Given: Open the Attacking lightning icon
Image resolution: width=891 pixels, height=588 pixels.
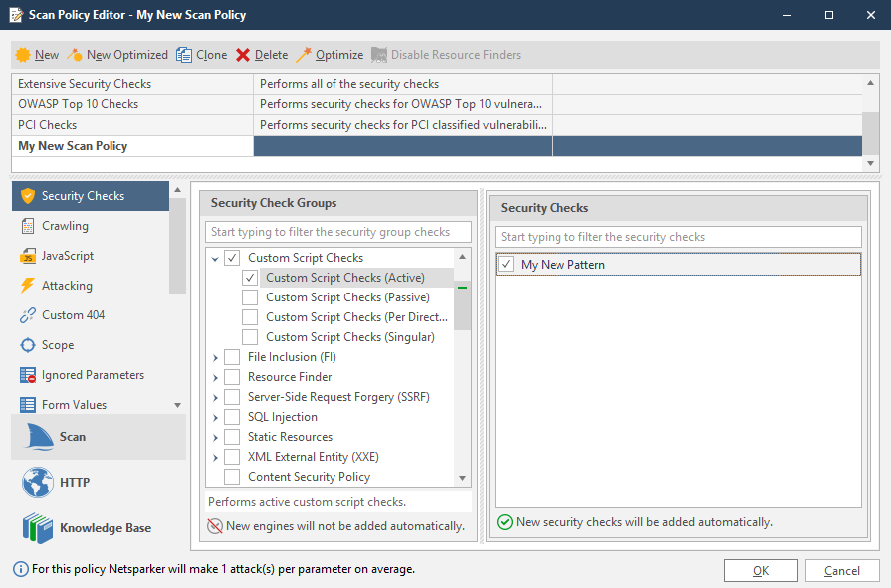Looking at the screenshot, I should click(28, 286).
